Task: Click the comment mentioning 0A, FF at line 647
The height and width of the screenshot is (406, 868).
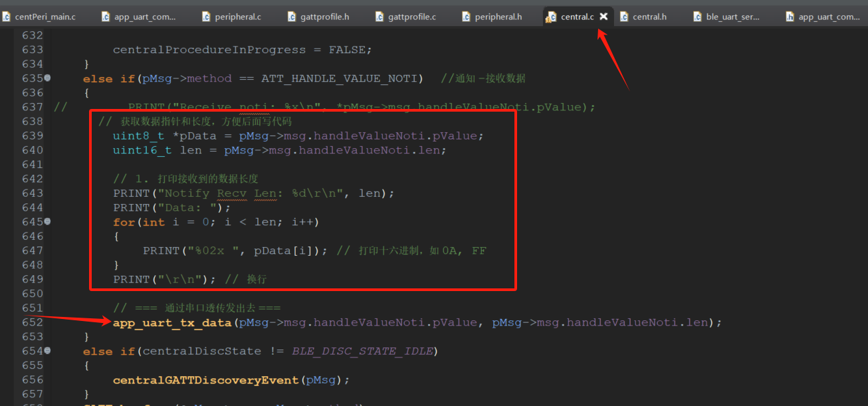Action: tap(411, 251)
